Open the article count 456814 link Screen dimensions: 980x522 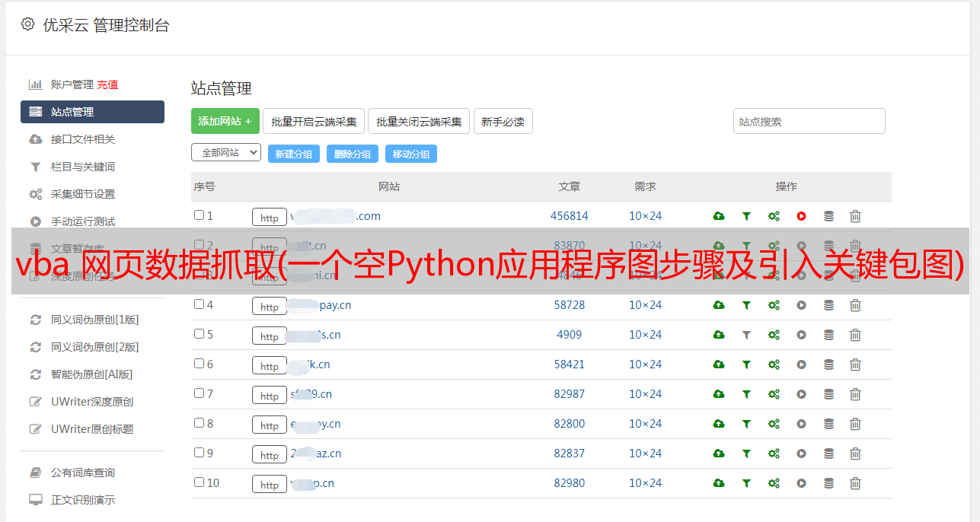pyautogui.click(x=570, y=216)
